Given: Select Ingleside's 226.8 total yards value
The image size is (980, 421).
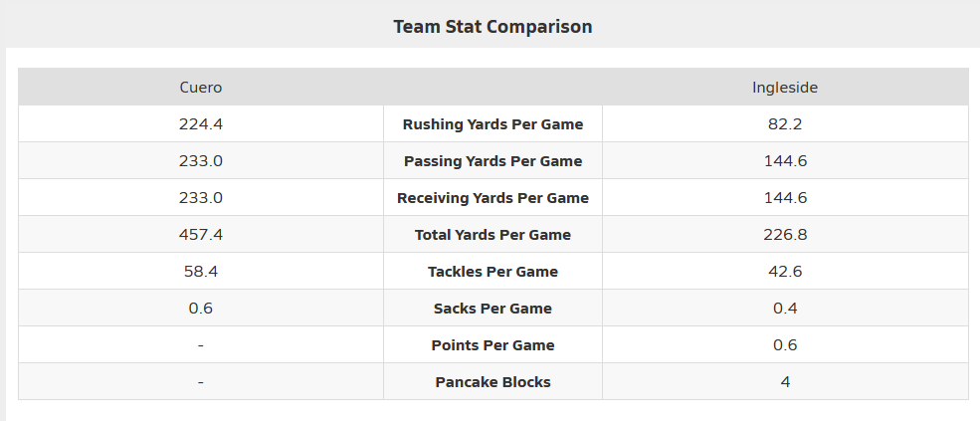Looking at the screenshot, I should point(785,235).
